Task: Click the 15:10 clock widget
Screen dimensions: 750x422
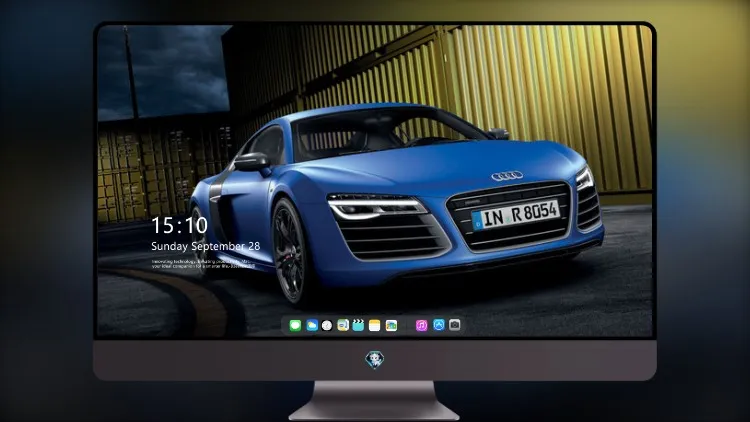Action: click(x=179, y=225)
